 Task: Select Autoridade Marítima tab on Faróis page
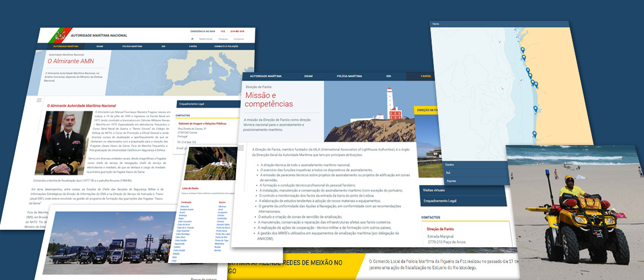click(266, 76)
